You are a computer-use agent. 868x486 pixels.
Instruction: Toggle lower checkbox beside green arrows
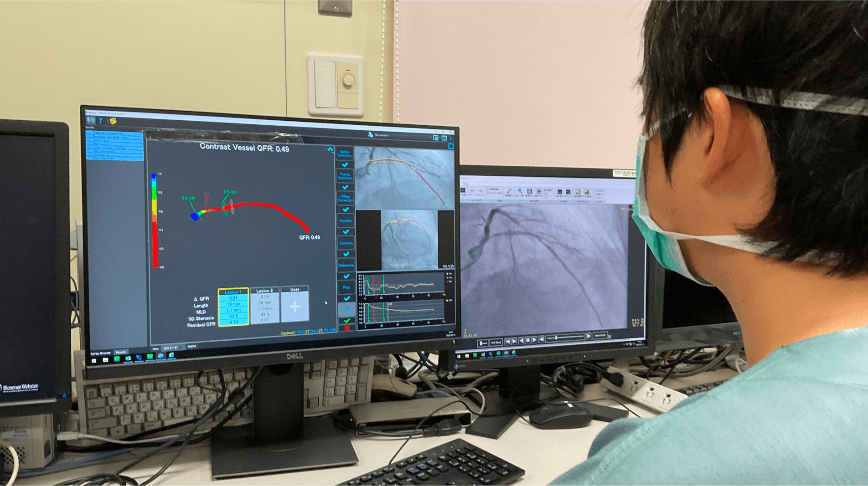(x=488, y=193)
